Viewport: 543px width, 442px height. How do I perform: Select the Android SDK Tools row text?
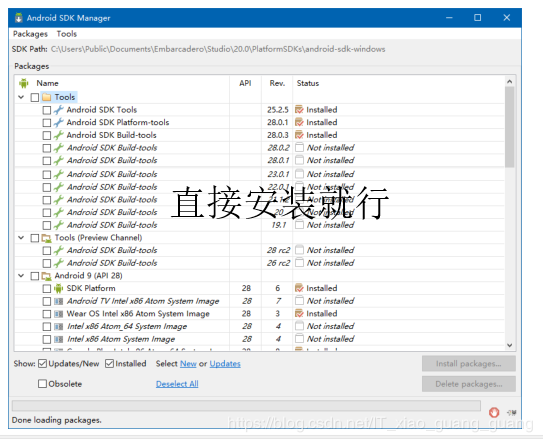pos(102,110)
